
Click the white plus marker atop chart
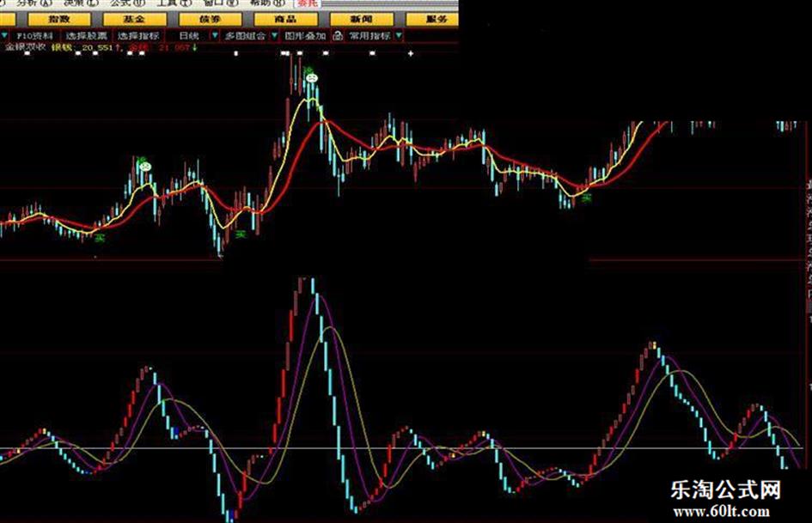point(411,53)
